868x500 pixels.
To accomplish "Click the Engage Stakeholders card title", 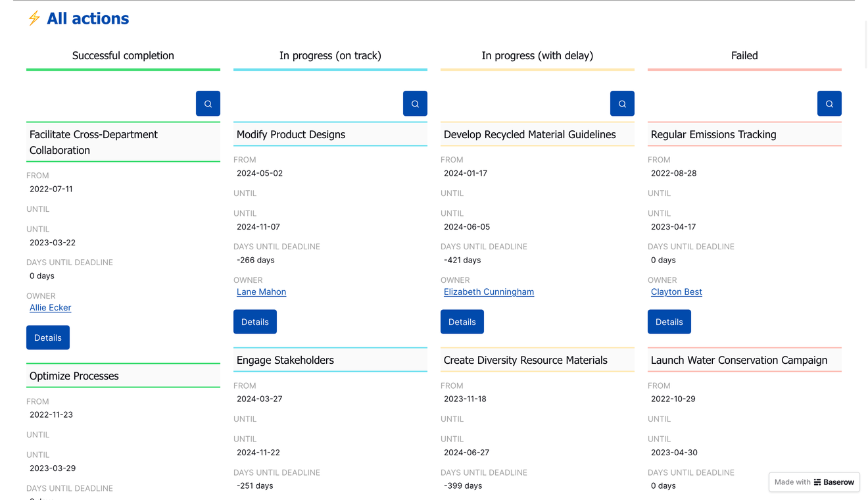I will pos(285,360).
